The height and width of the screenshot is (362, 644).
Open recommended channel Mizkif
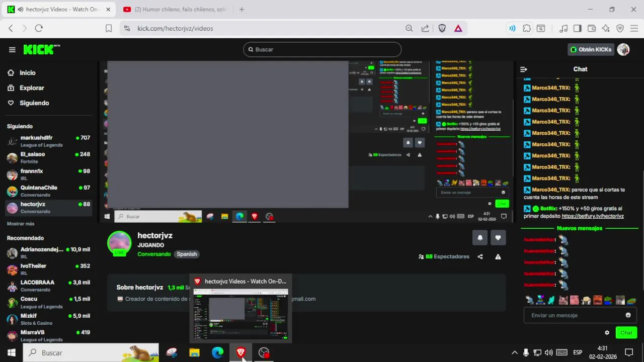(x=49, y=319)
